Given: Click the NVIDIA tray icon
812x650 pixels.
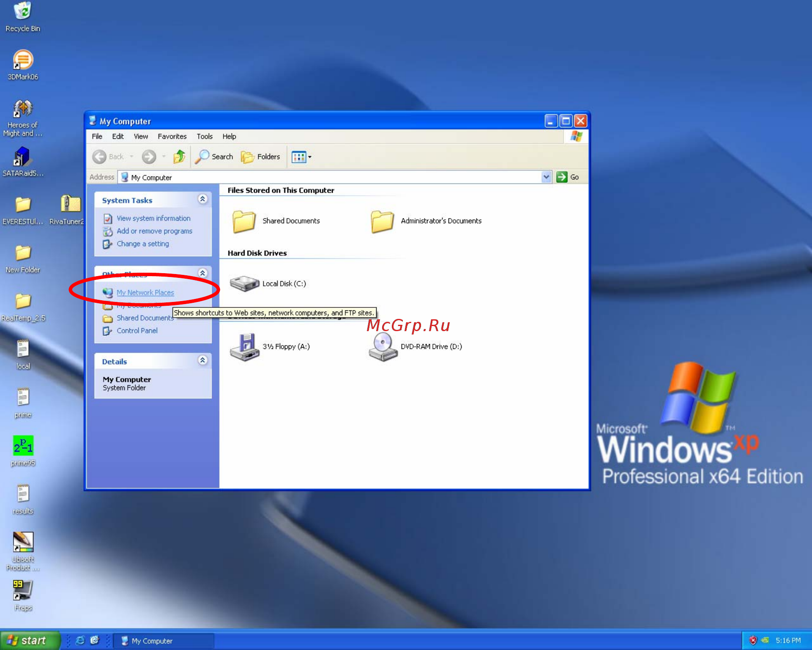Looking at the screenshot, I should point(765,641).
